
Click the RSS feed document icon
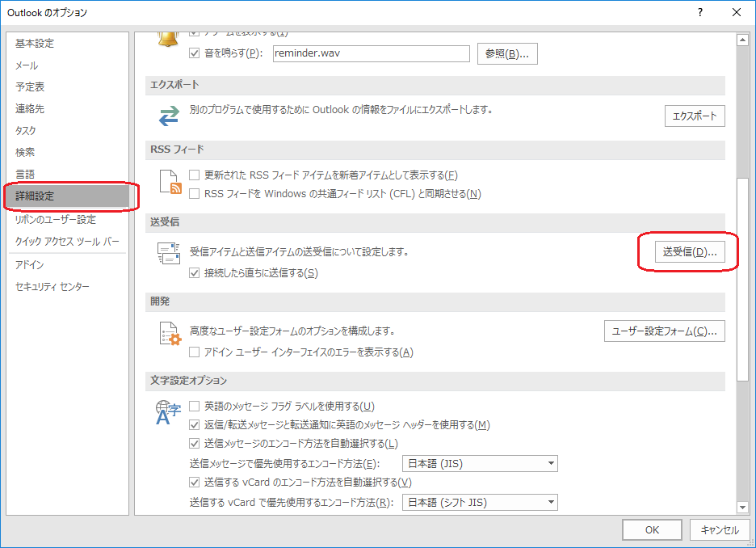pos(169,183)
